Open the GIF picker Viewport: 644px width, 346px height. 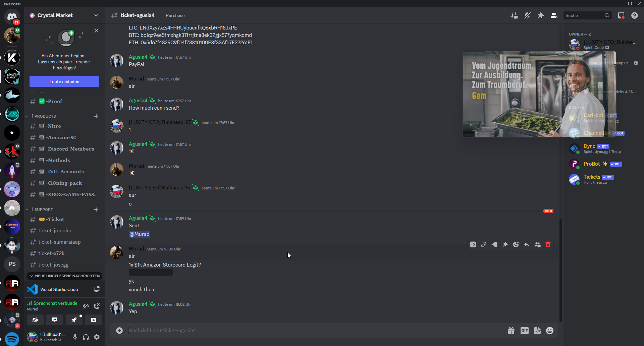pyautogui.click(x=524, y=331)
